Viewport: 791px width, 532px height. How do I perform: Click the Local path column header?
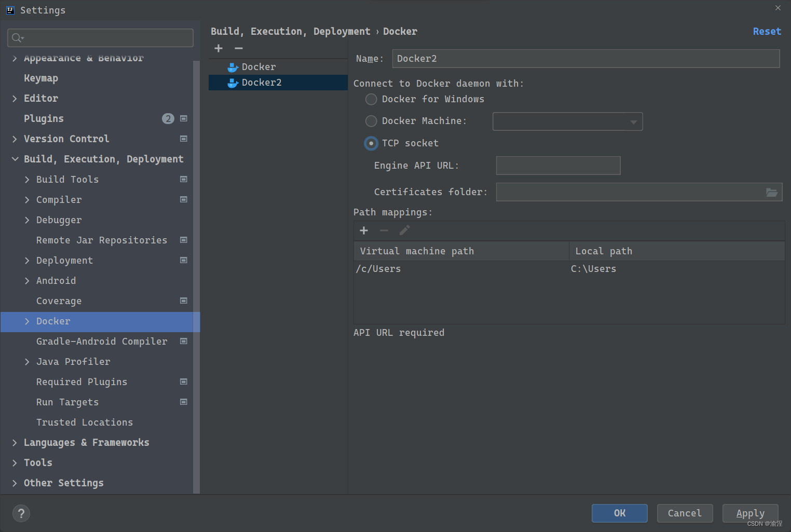pos(677,251)
